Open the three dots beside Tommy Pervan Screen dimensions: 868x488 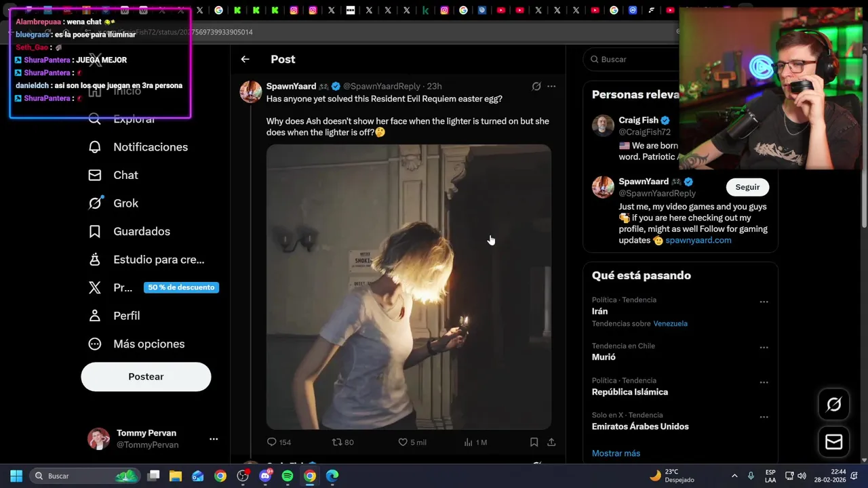[214, 439]
